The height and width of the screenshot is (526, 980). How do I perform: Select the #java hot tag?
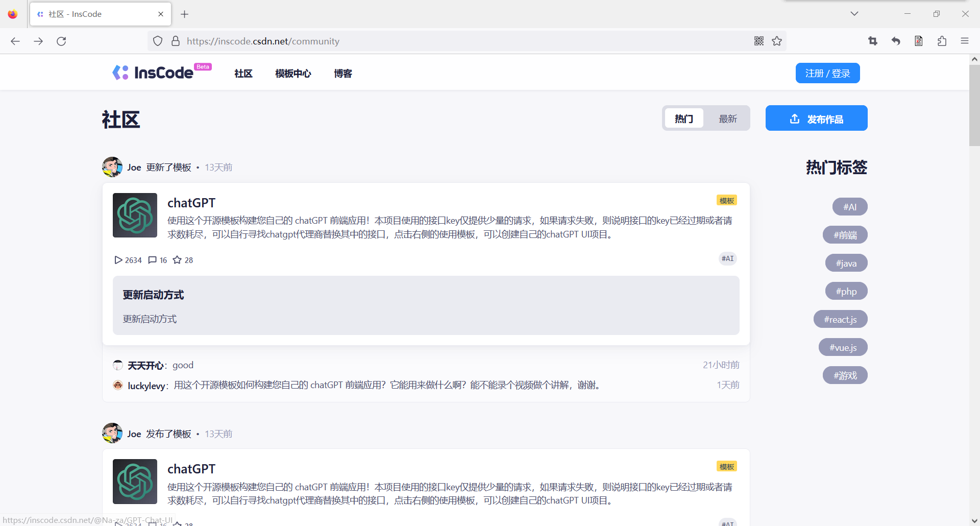point(846,263)
